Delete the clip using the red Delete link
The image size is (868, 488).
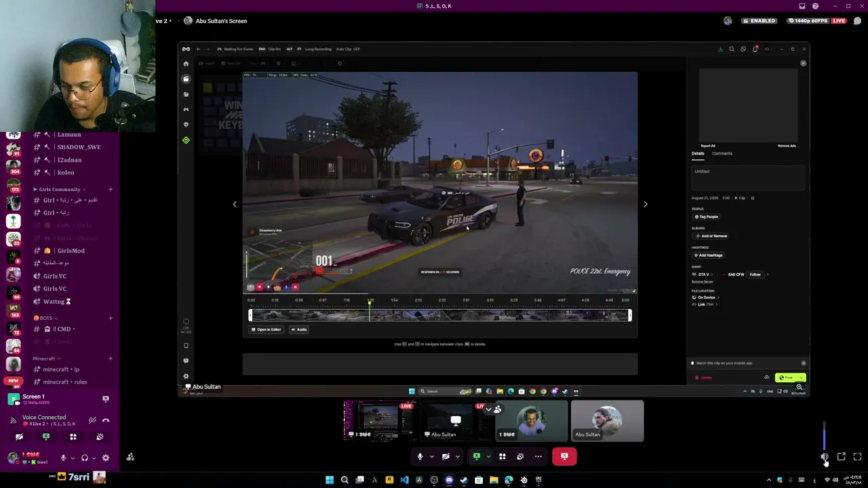[703, 378]
